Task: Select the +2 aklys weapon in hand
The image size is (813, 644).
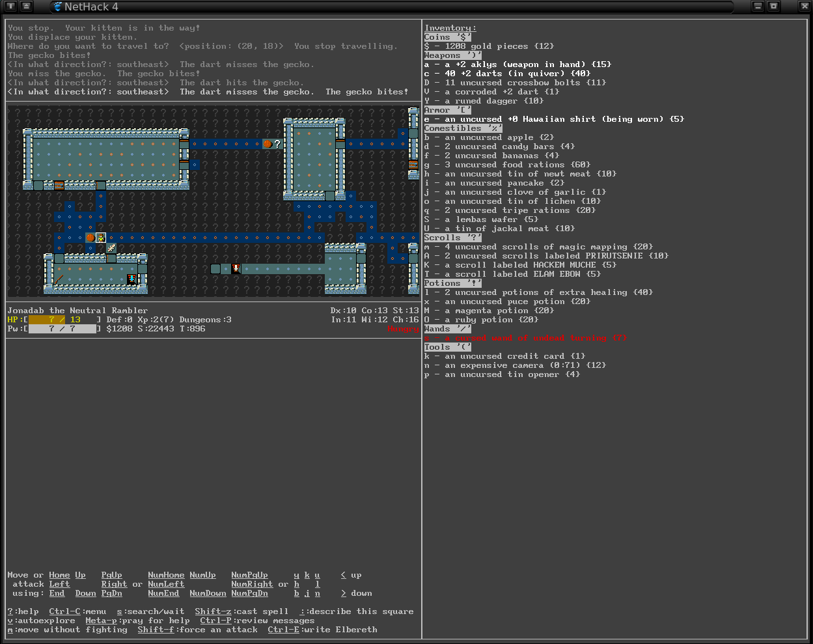Action: pos(517,64)
